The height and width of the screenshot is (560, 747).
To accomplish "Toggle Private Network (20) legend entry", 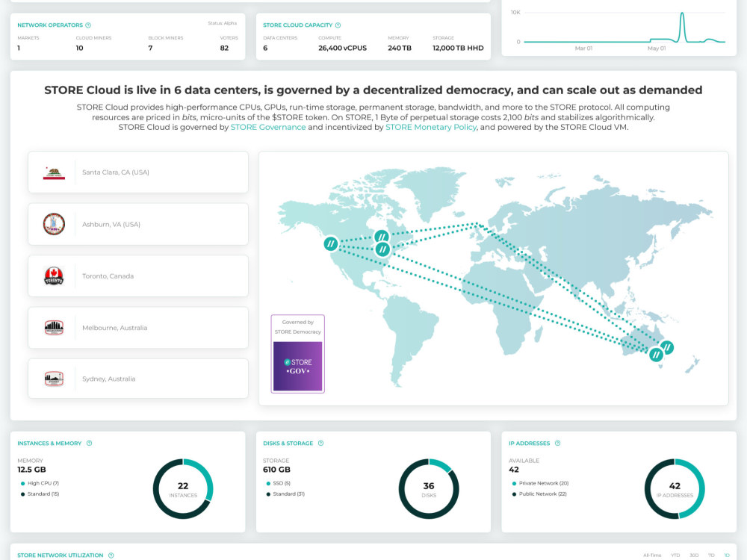I will pyautogui.click(x=540, y=483).
